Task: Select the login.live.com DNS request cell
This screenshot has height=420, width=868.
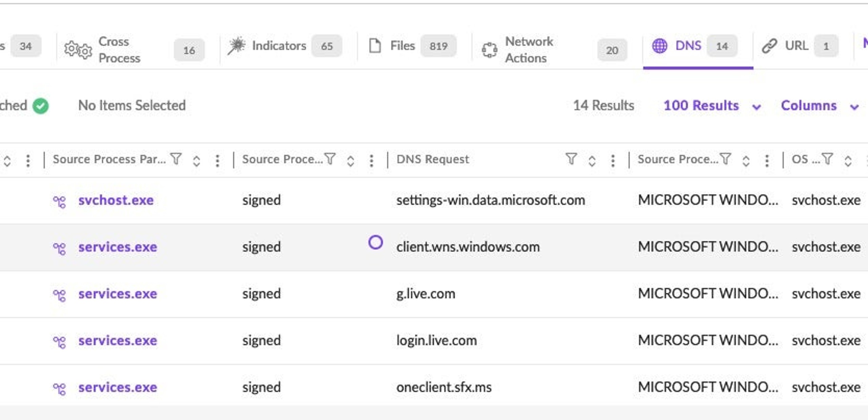Action: pyautogui.click(x=437, y=340)
